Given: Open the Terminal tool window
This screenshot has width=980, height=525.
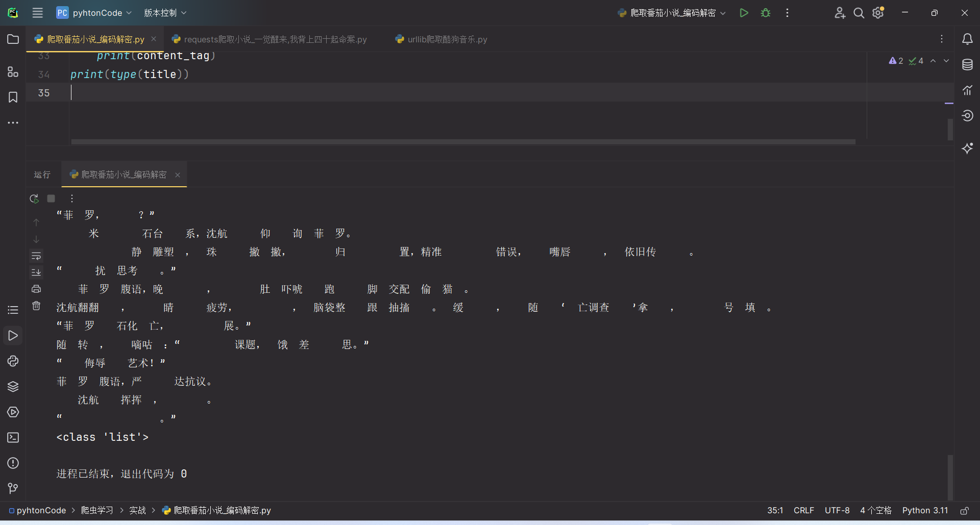Looking at the screenshot, I should (13, 438).
